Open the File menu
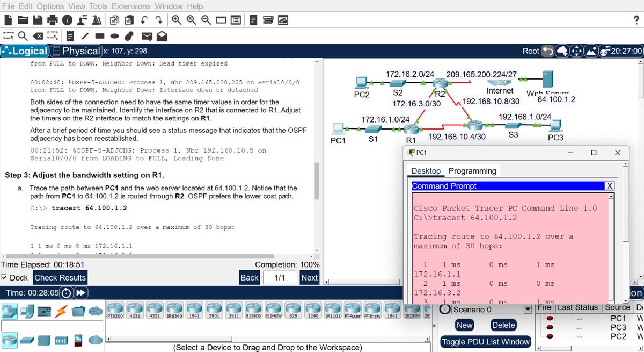 (x=10, y=6)
